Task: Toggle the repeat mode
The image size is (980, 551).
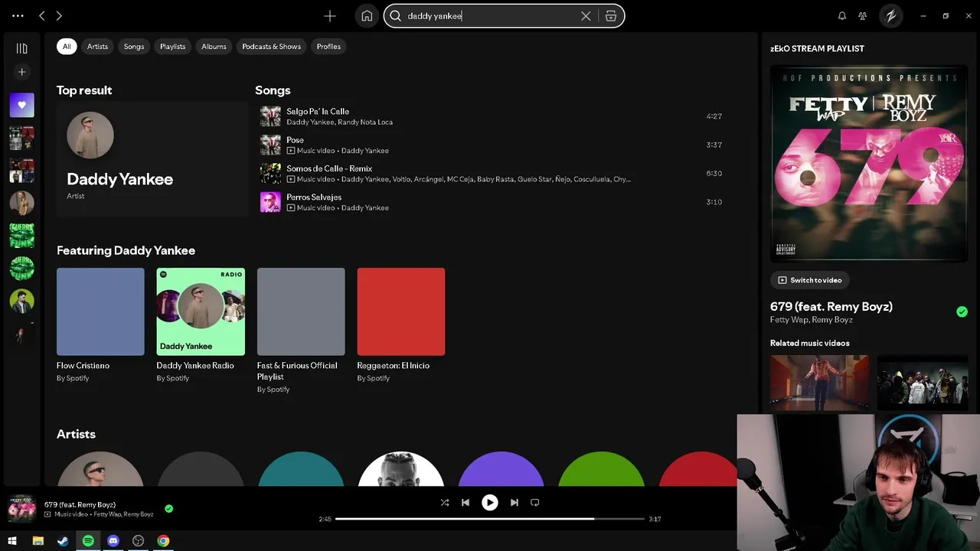Action: coord(535,503)
